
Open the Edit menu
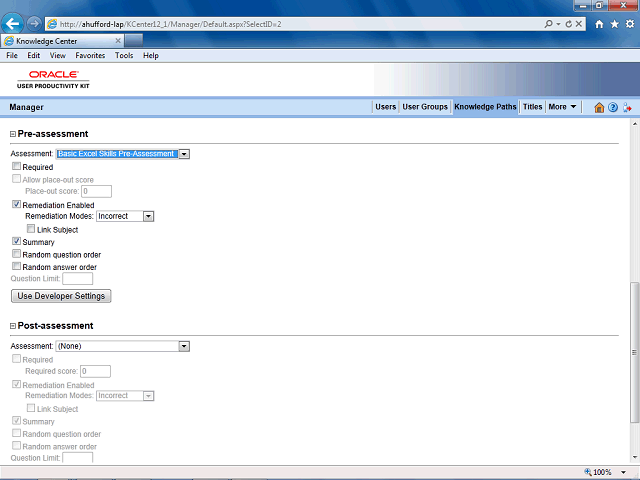pyautogui.click(x=33, y=56)
